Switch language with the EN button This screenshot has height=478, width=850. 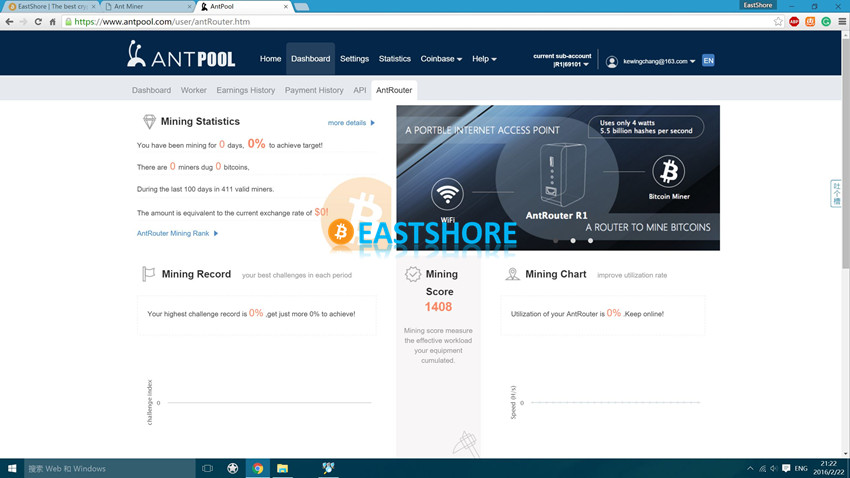pos(708,61)
